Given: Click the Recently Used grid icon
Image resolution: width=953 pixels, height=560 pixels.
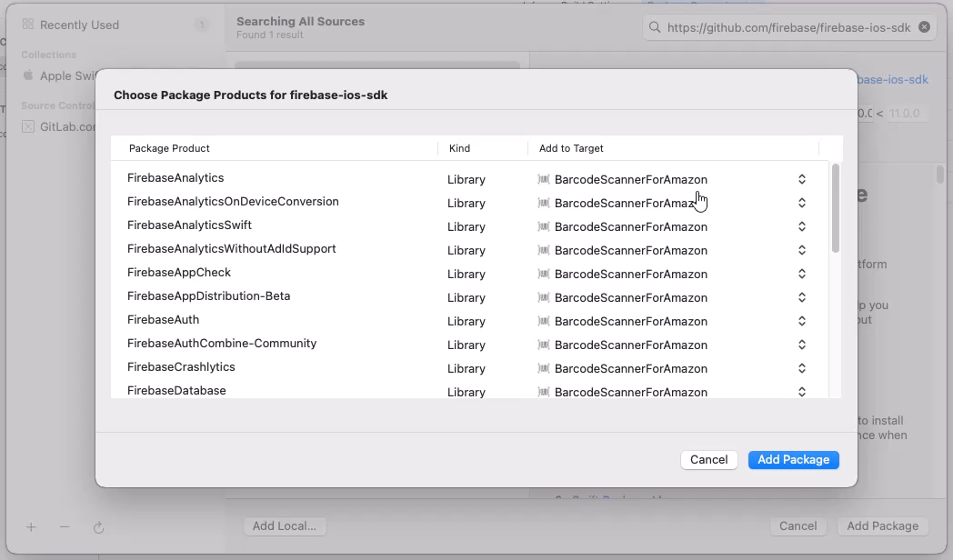Looking at the screenshot, I should pyautogui.click(x=28, y=25).
